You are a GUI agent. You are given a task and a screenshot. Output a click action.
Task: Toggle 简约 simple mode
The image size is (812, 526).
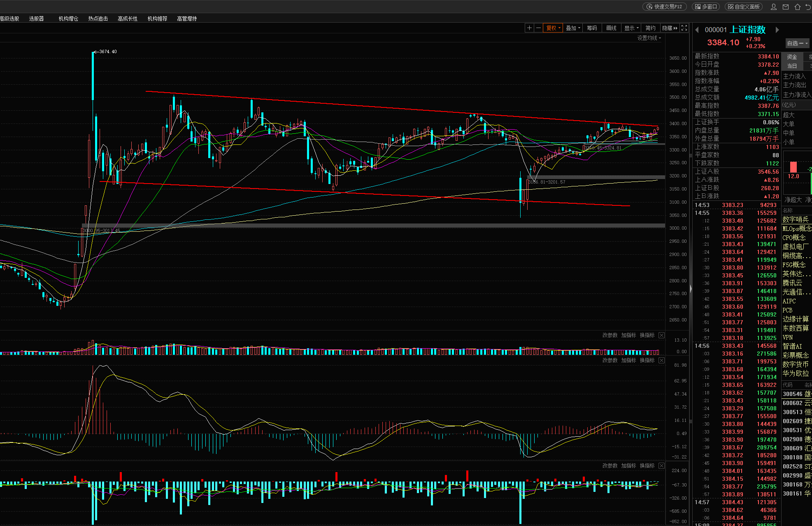pos(650,28)
